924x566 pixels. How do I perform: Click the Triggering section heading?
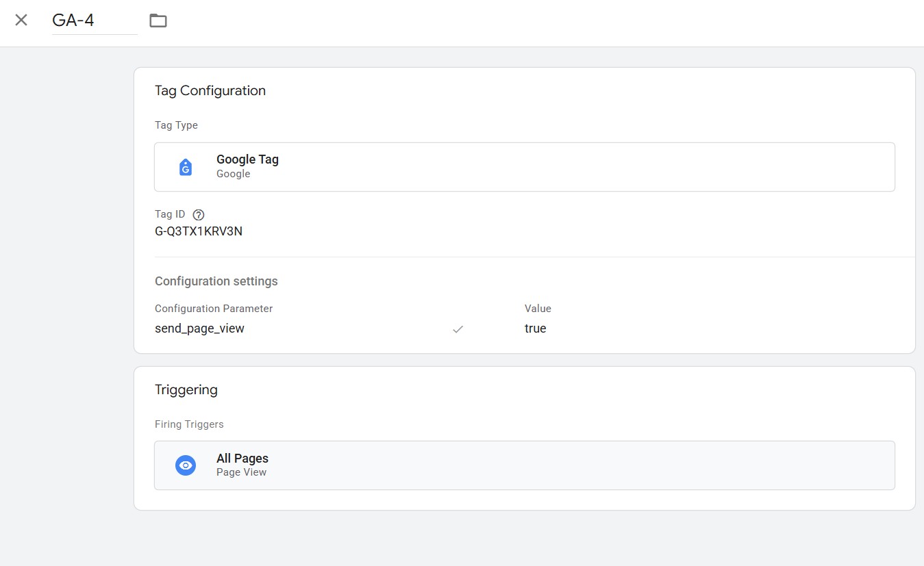(x=186, y=390)
